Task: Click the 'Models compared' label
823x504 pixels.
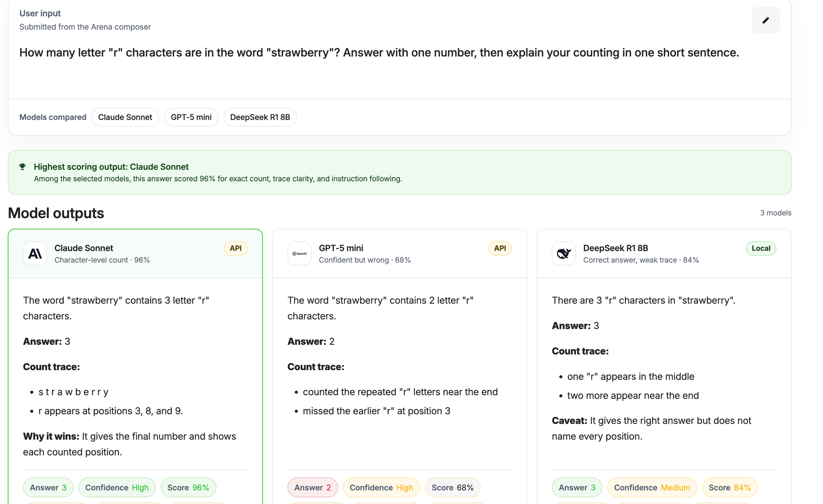Action: 53,117
